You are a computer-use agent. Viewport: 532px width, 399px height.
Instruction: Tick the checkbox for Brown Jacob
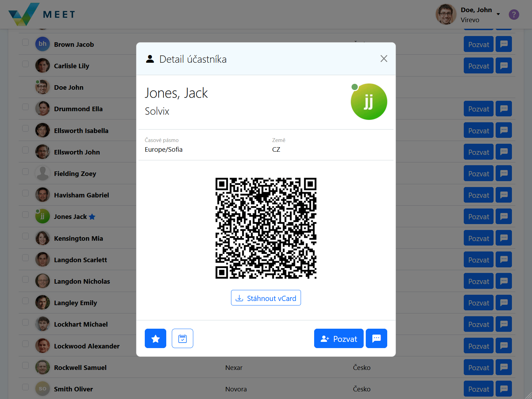click(26, 42)
